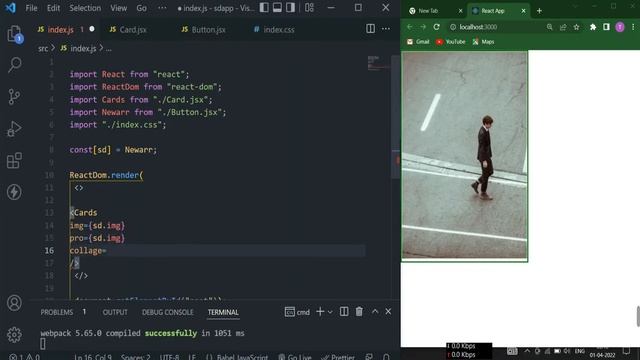Toggle the panel layout icon
Image resolution: width=640 pixels, height=360 pixels.
277,8
